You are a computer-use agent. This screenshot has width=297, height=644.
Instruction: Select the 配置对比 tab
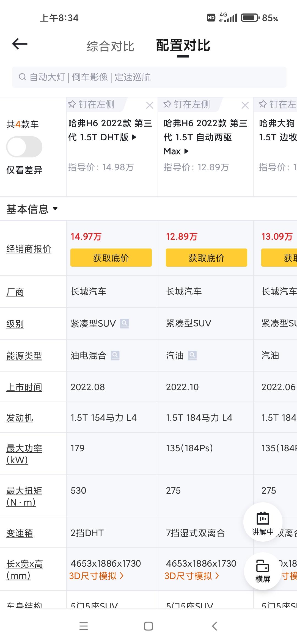183,46
